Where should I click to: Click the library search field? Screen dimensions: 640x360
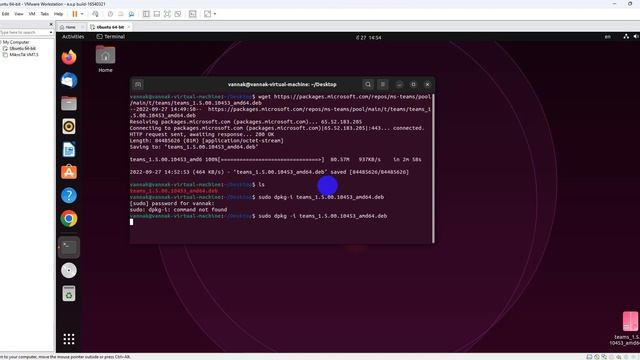coord(24,32)
